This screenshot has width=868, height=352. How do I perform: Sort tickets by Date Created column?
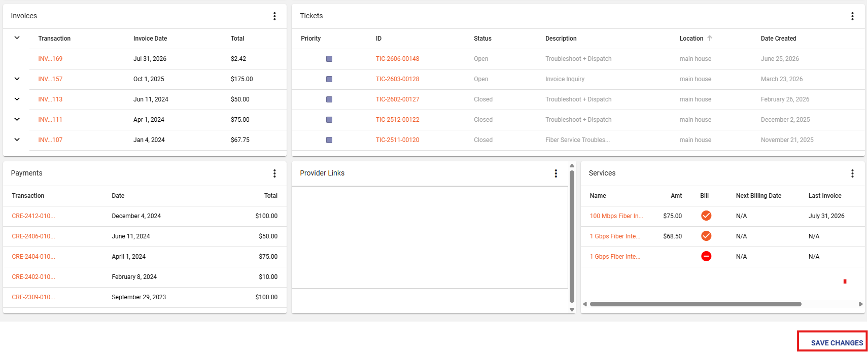click(778, 39)
